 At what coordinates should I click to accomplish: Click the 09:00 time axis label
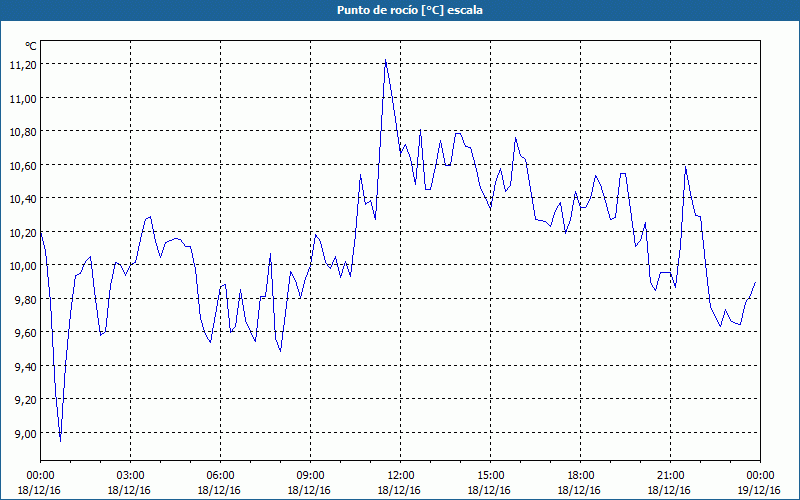(310, 476)
